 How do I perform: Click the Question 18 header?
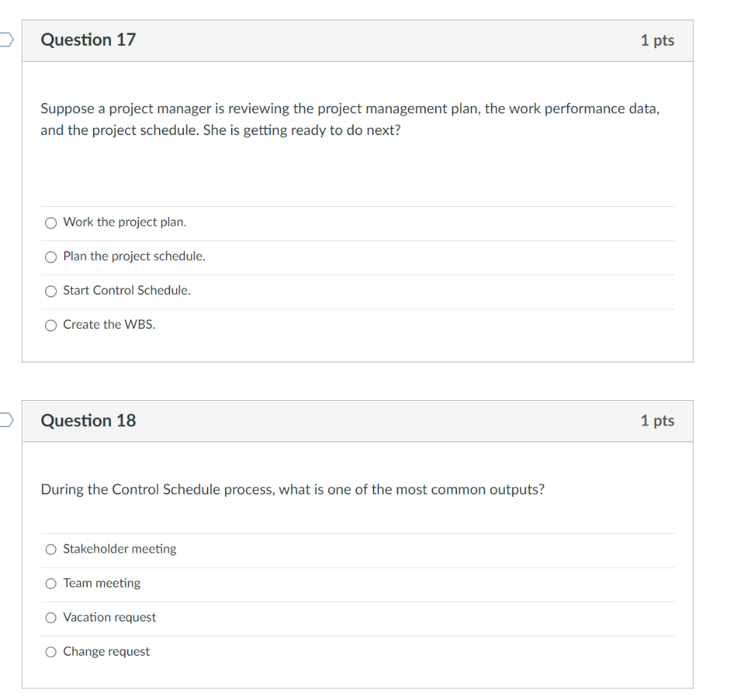point(88,420)
